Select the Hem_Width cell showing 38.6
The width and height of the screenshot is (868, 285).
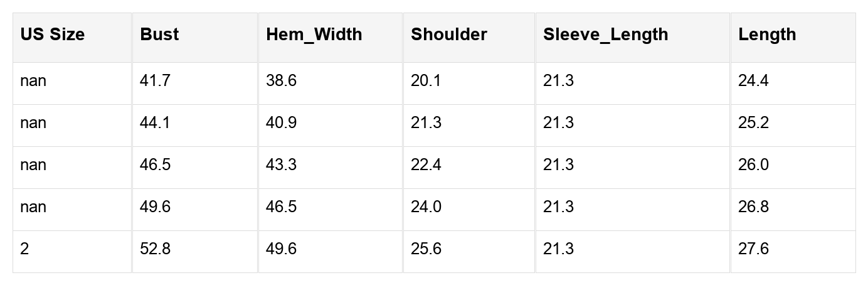pyautogui.click(x=281, y=81)
